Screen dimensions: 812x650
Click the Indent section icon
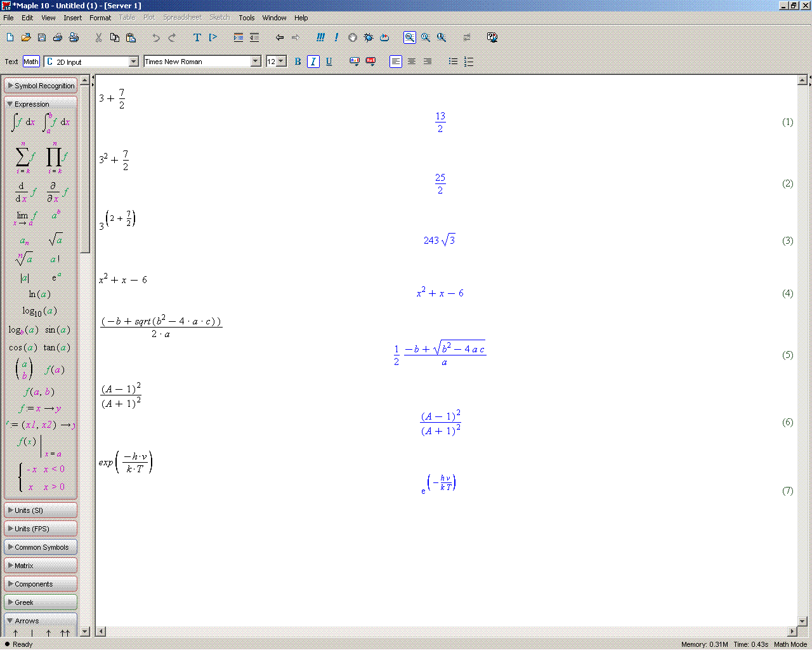click(239, 37)
